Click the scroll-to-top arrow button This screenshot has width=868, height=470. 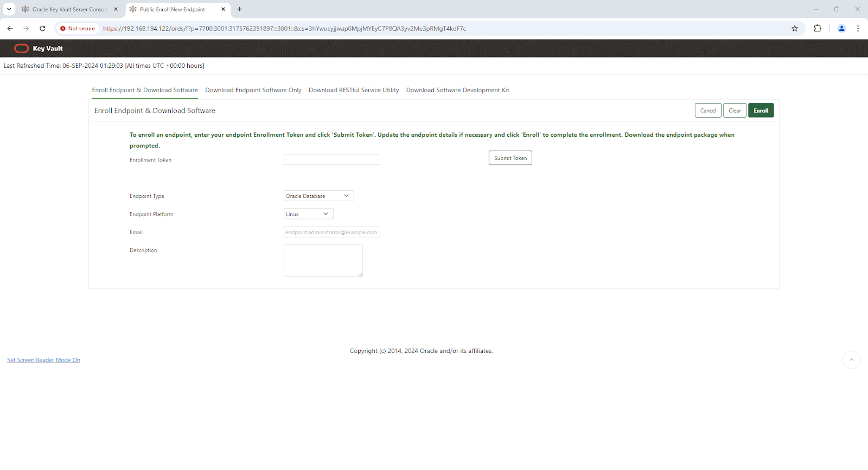(851, 360)
